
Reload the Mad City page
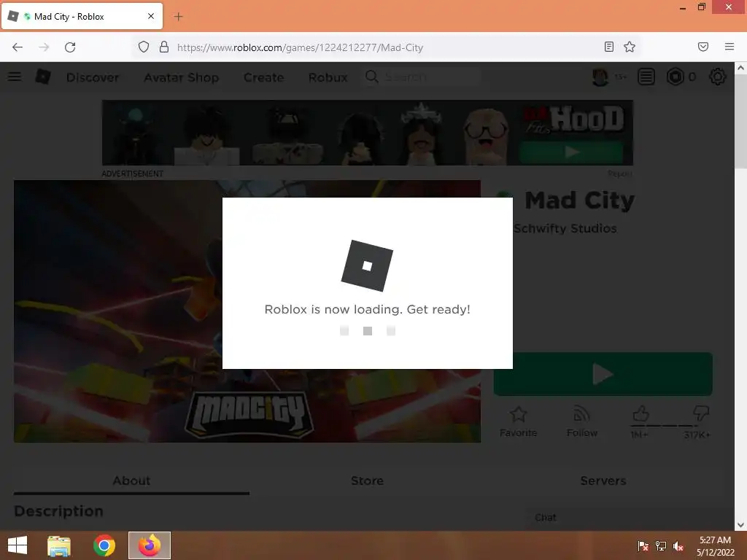click(70, 47)
